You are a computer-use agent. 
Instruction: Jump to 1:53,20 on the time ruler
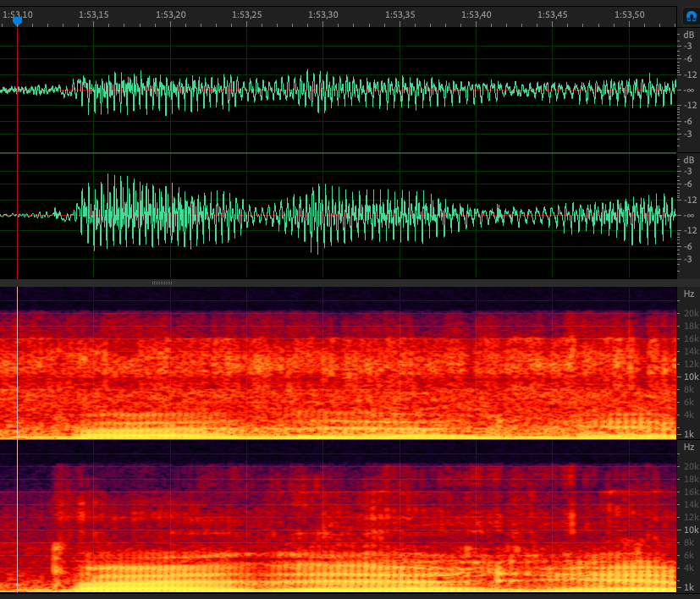[171, 14]
